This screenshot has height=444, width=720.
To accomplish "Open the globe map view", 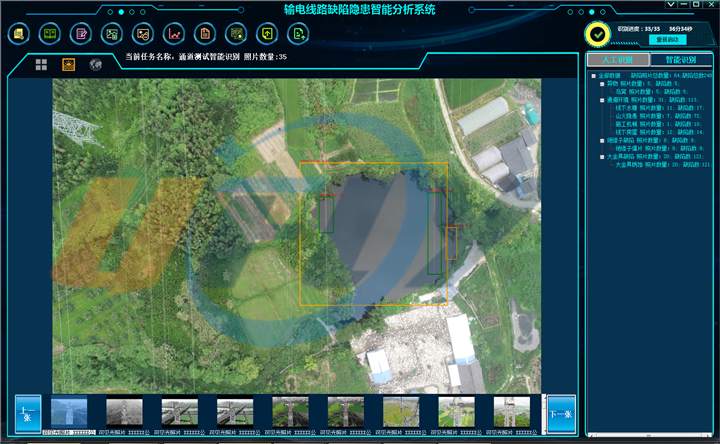I will pos(96,65).
